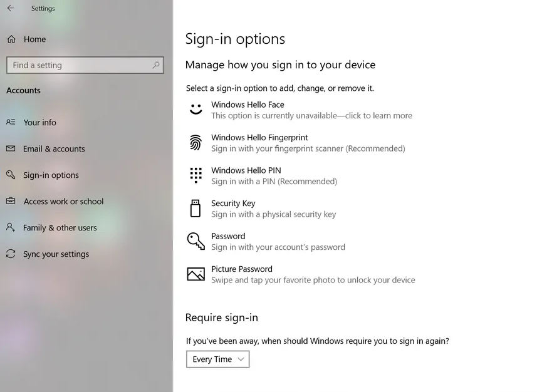
Task: Click 'Sign in with a PIN (Recommended)' text
Action: click(274, 182)
